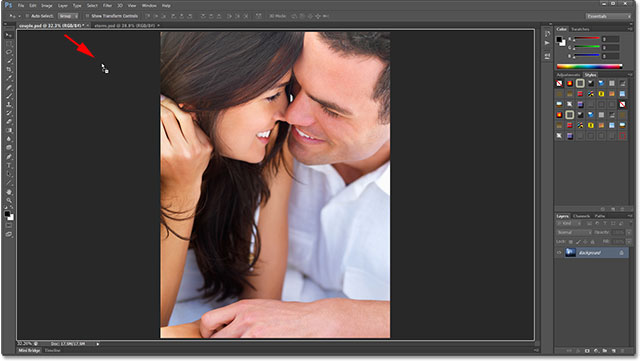
Task: Select the Quick Selection tool
Action: click(9, 61)
